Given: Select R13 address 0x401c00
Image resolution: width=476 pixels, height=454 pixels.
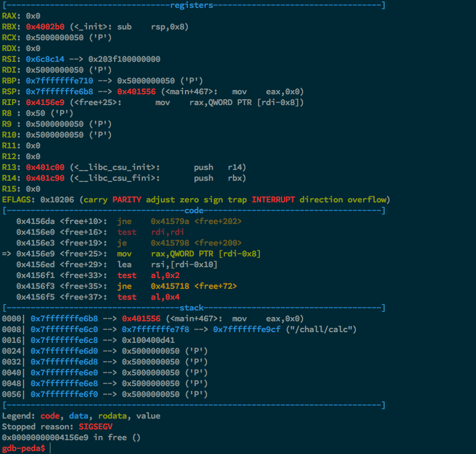Looking at the screenshot, I should coord(45,168).
